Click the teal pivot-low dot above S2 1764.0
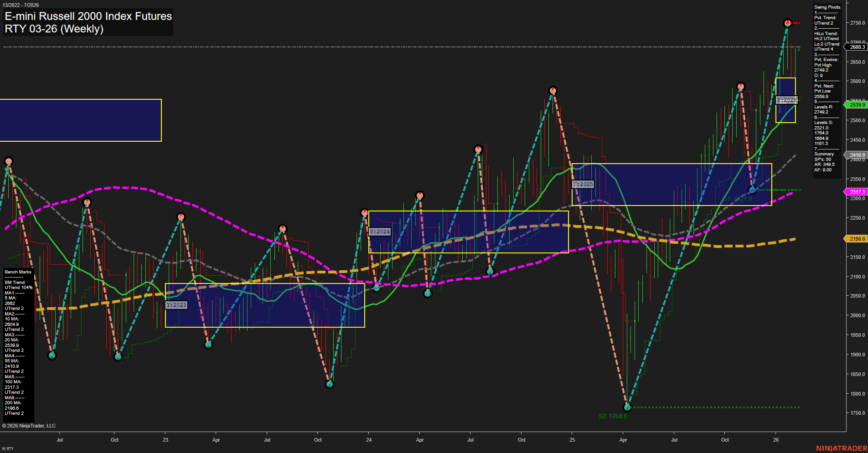Screen dimensions: 868x453 [627, 407]
